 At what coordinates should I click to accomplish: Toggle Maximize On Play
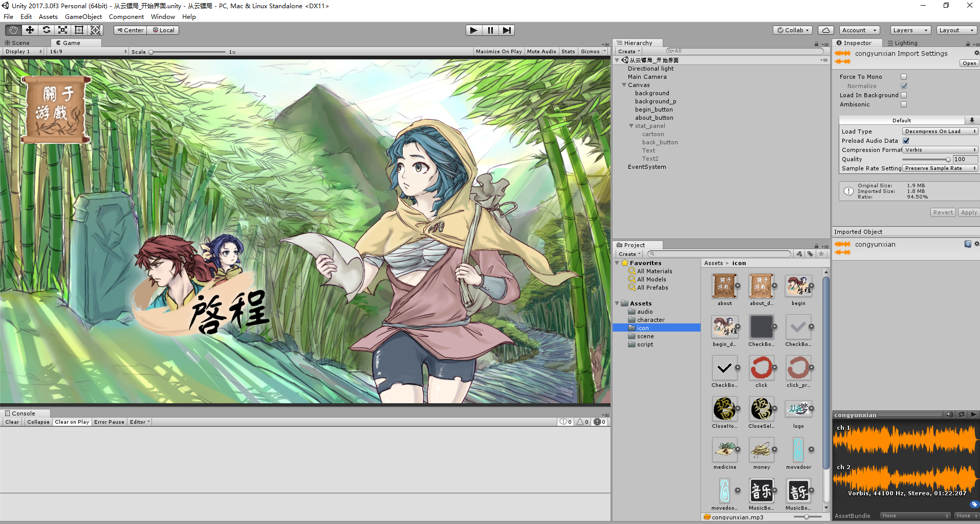[498, 51]
